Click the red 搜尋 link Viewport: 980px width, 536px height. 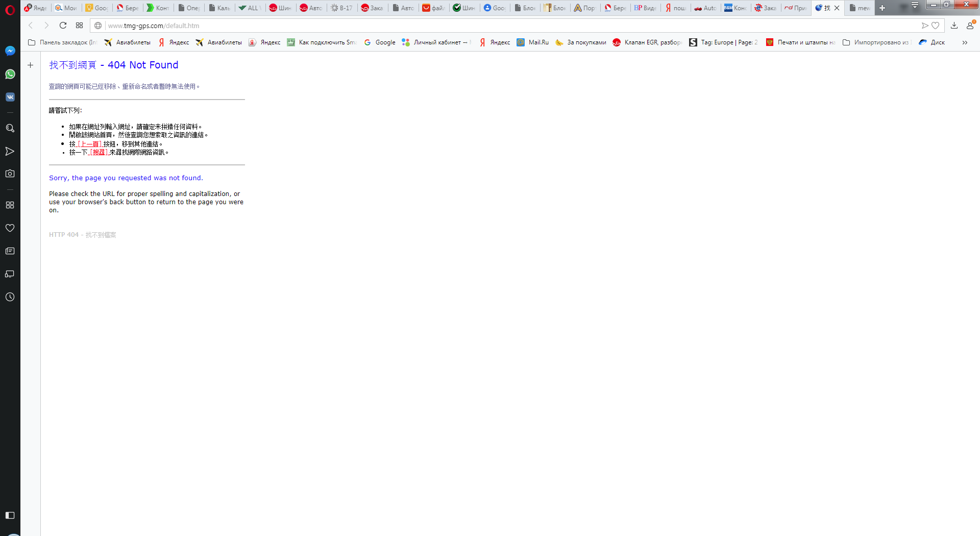[x=99, y=152]
